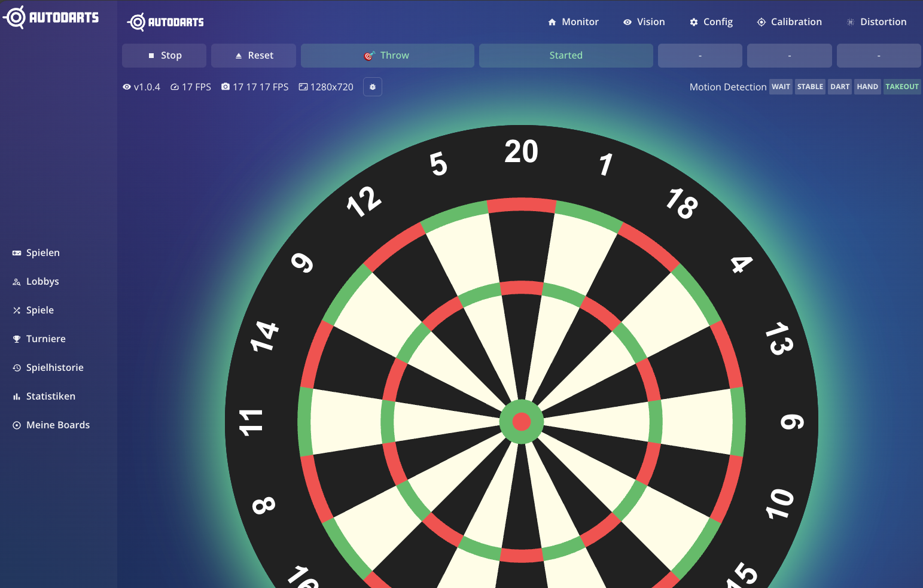
Task: Open the Distortion tab
Action: 876,22
